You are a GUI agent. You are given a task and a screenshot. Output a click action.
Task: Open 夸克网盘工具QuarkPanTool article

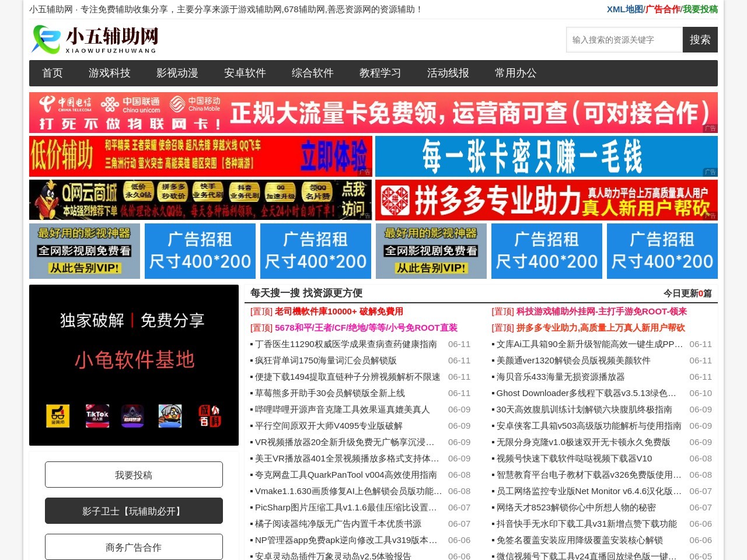pos(345,475)
